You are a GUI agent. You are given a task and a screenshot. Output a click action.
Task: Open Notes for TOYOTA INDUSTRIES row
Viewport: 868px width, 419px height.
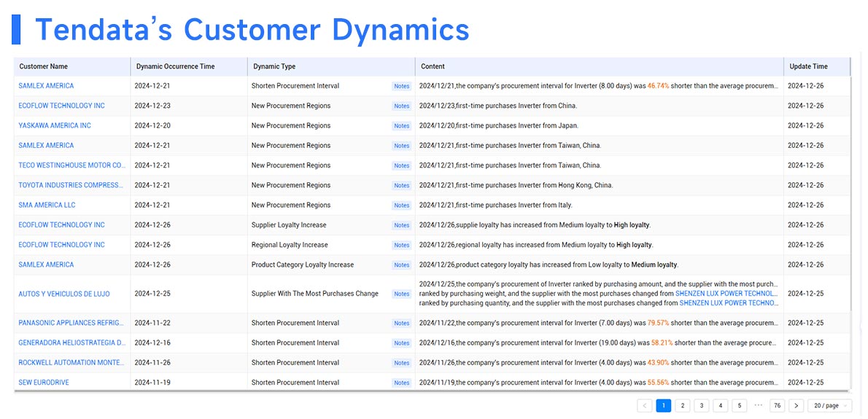click(x=401, y=186)
